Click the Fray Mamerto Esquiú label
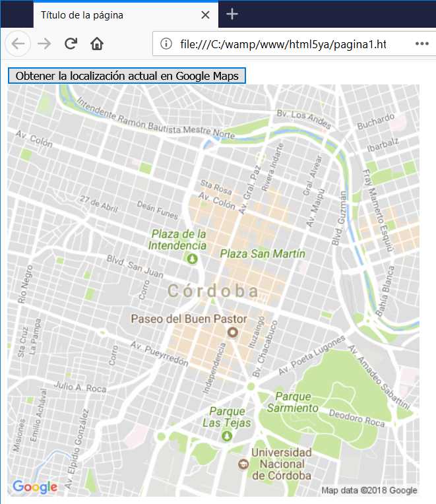 coord(378,210)
